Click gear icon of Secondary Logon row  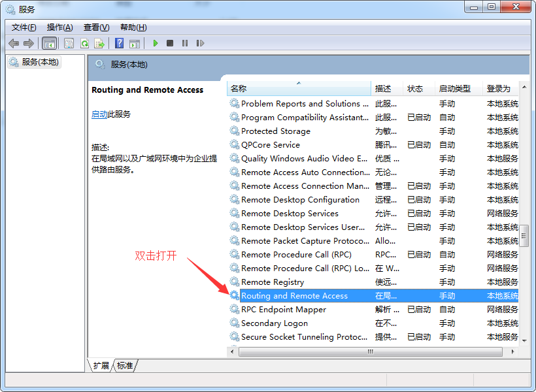coord(234,323)
